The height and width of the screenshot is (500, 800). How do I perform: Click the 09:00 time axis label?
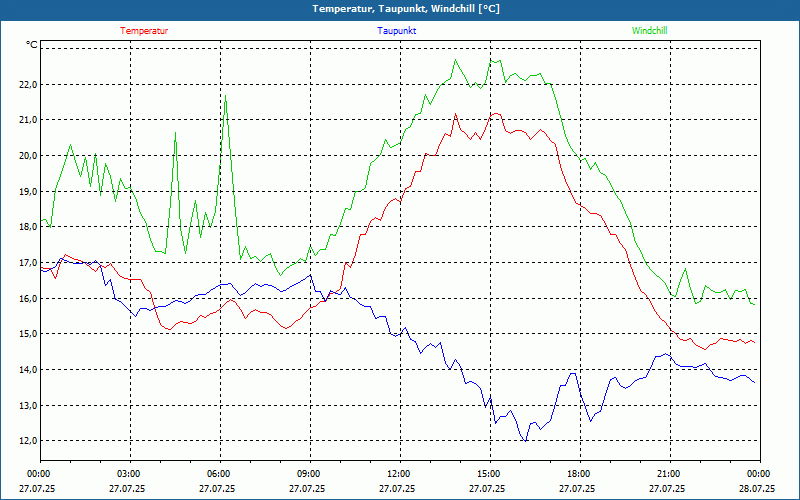click(308, 474)
